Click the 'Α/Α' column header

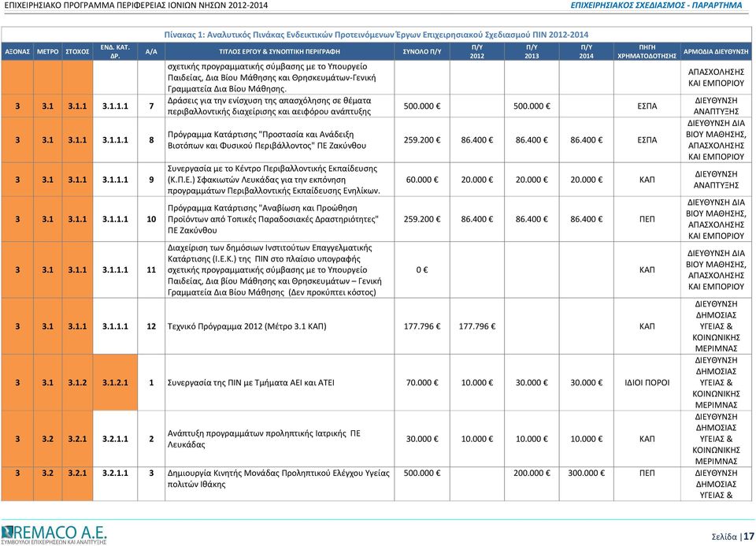pos(151,52)
